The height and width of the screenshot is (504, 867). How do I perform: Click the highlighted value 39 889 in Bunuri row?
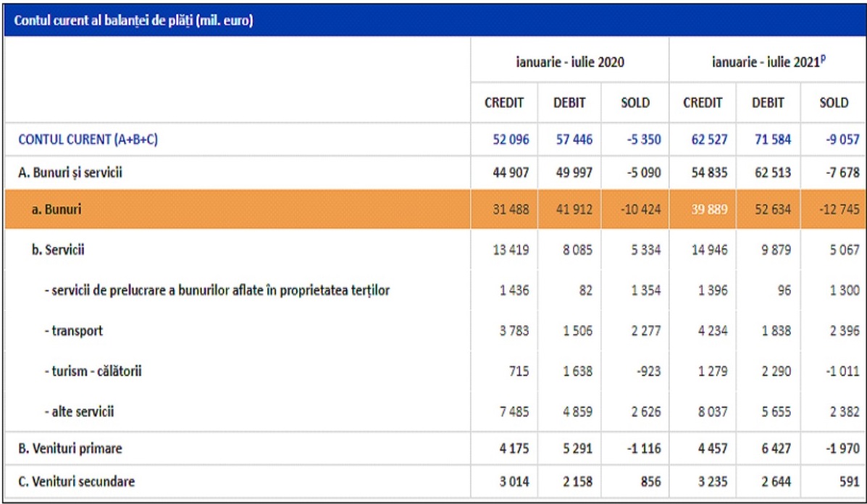(x=703, y=211)
